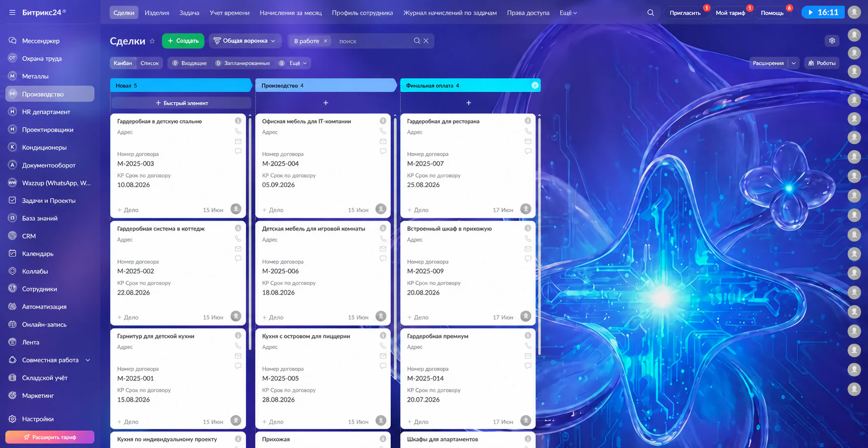Image resolution: width=868 pixels, height=448 pixels.
Task: Click info icon on Гардеробная премиум card
Action: pyautogui.click(x=528, y=336)
